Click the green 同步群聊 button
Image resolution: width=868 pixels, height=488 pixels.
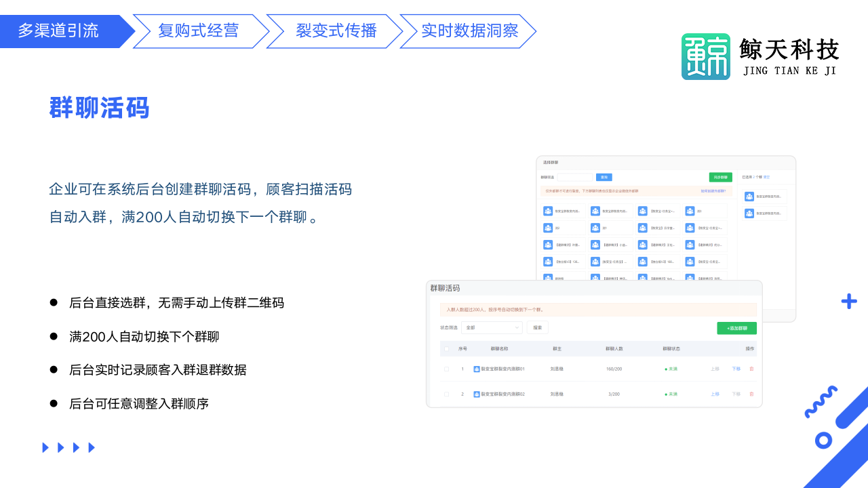tap(720, 178)
